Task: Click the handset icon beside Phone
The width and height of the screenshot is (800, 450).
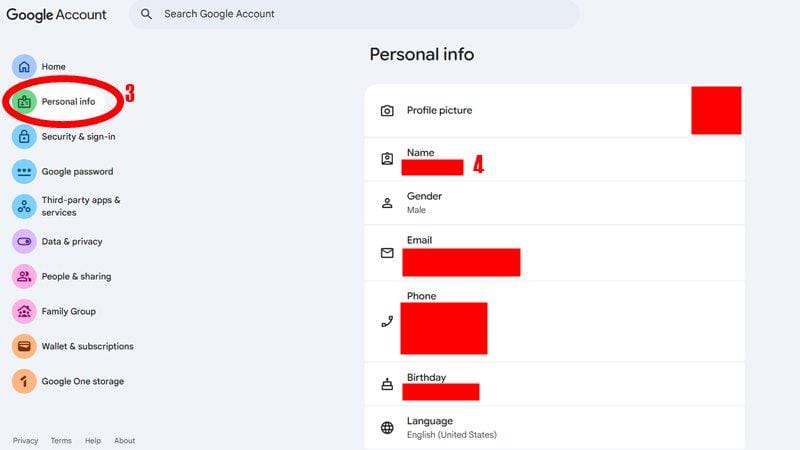Action: [387, 321]
